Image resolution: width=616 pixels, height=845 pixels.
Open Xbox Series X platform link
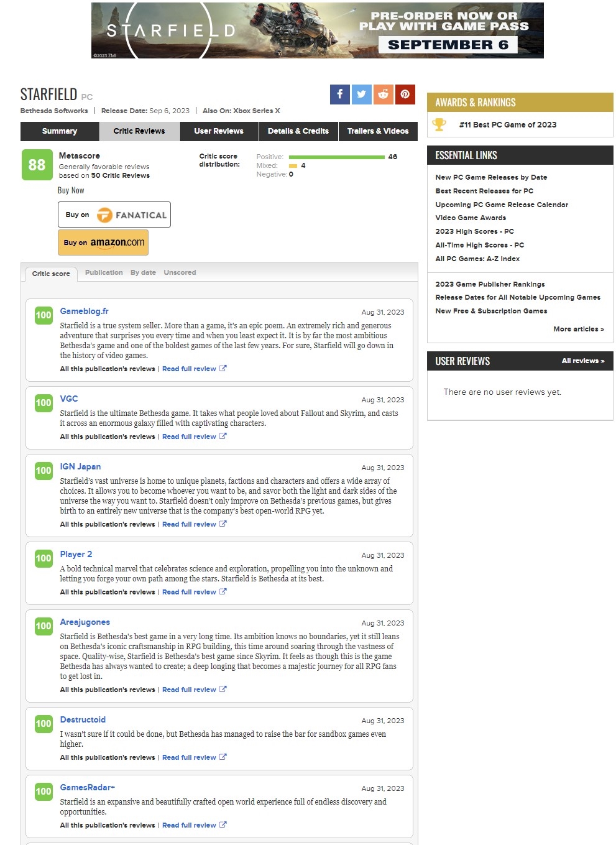[x=257, y=111]
